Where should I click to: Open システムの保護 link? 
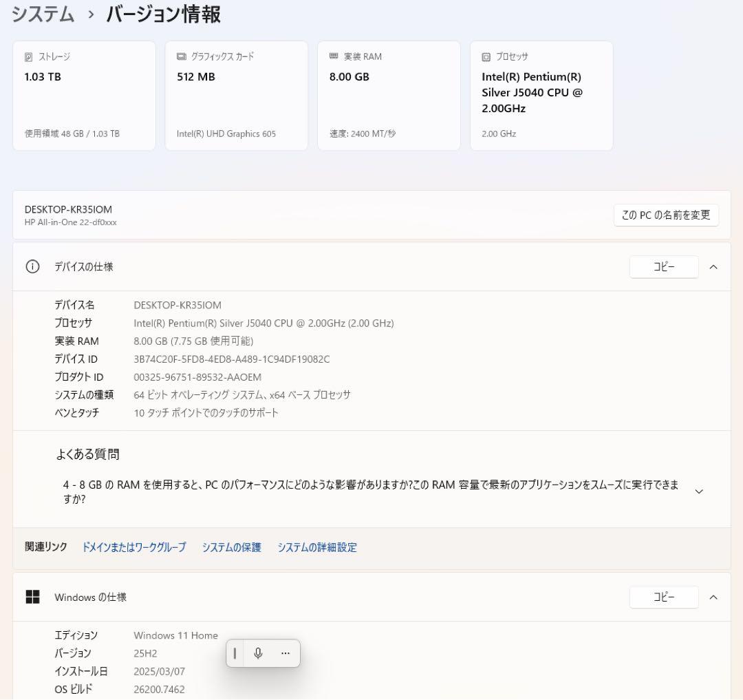(231, 547)
